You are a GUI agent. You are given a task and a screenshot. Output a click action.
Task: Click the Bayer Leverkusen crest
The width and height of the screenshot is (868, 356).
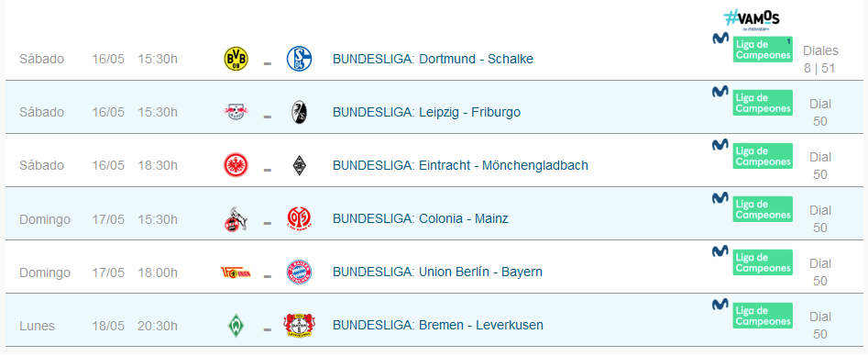click(x=299, y=325)
